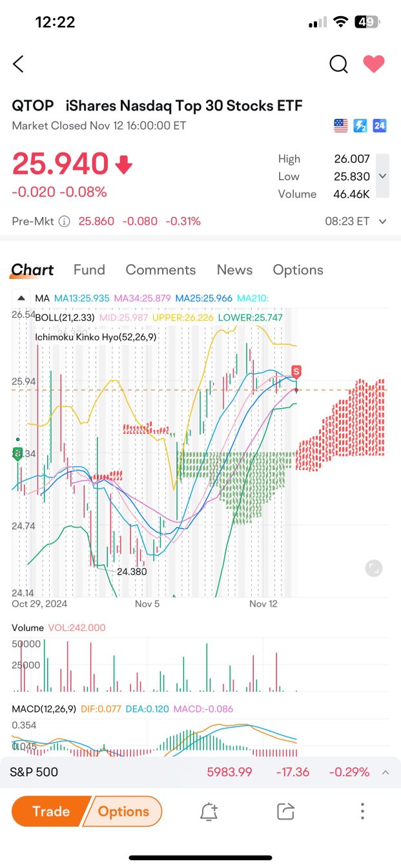Collapse the MA indicator legend triangle
Viewport: 401px width, 868px height.
pyautogui.click(x=21, y=298)
